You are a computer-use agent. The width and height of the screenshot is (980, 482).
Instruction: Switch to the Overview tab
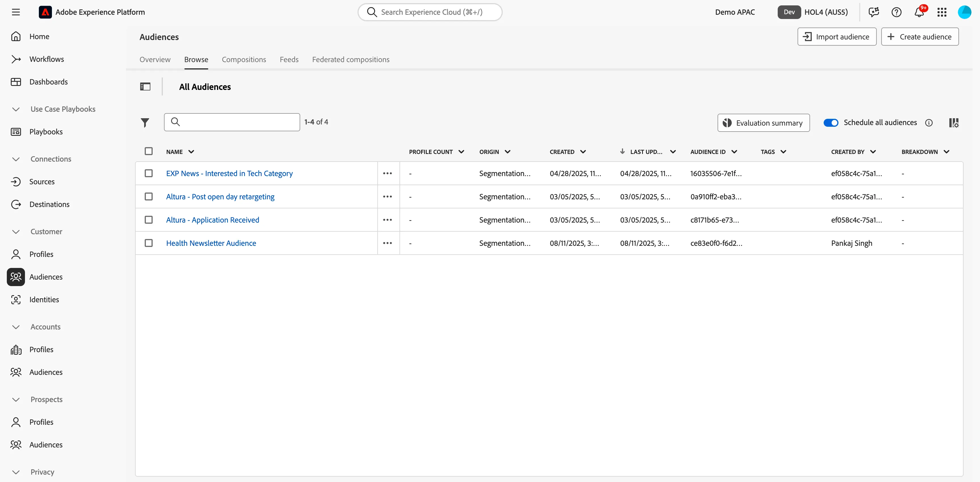155,60
